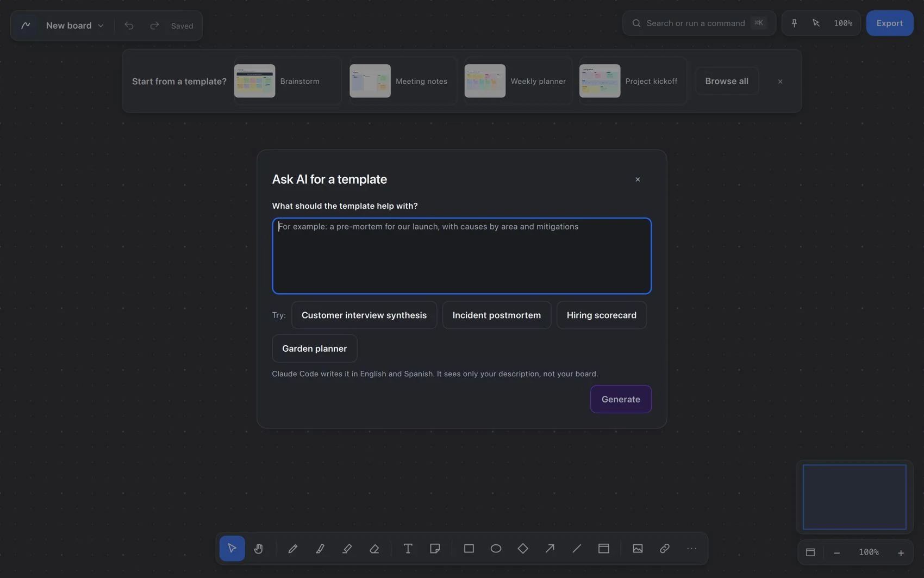Select the pen tool

point(320,548)
